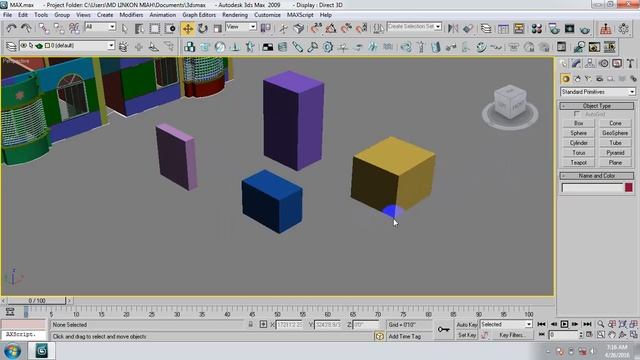The width and height of the screenshot is (640, 360).
Task: Open the layer 0 (default) dropdown
Action: 67,45
